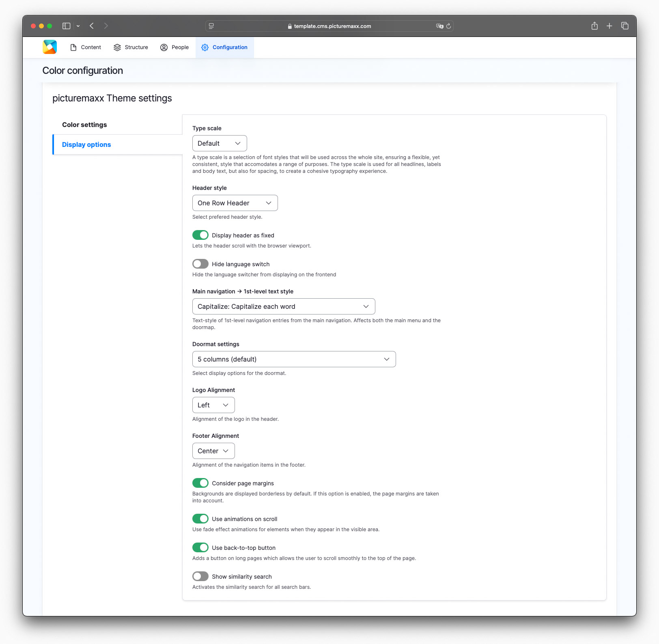Open the People menu
Screen dimensions: 659x644
[x=174, y=47]
